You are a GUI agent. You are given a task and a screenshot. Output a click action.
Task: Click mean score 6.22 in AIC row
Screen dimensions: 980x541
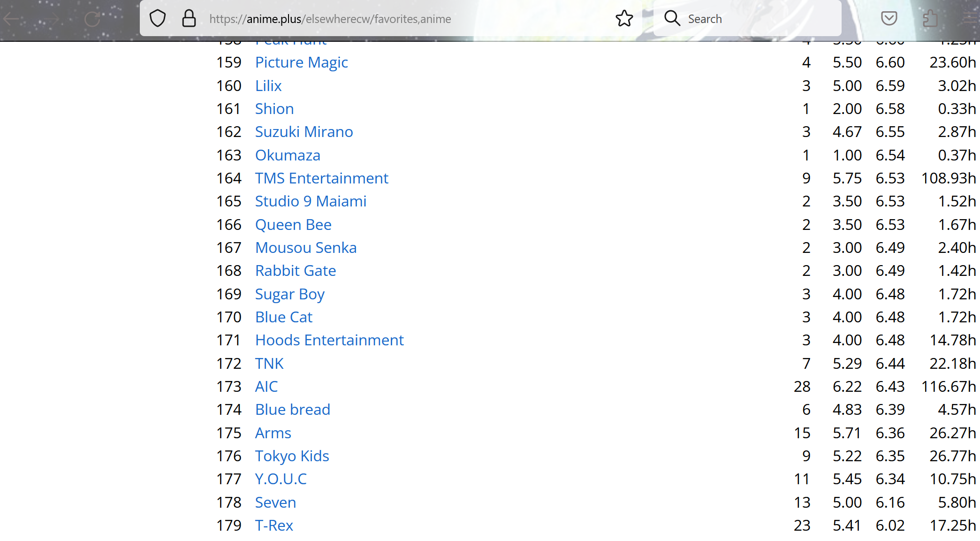pos(847,387)
